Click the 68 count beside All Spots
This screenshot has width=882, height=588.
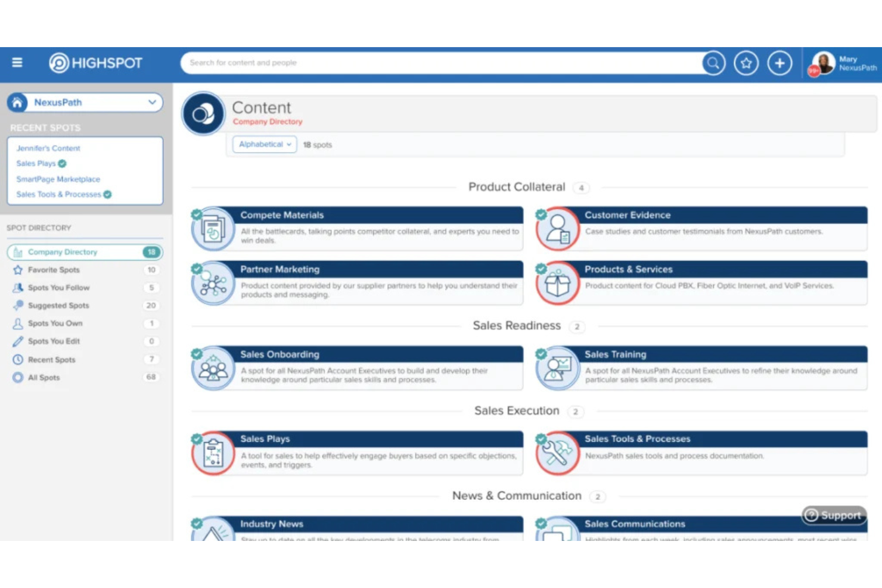(x=151, y=378)
